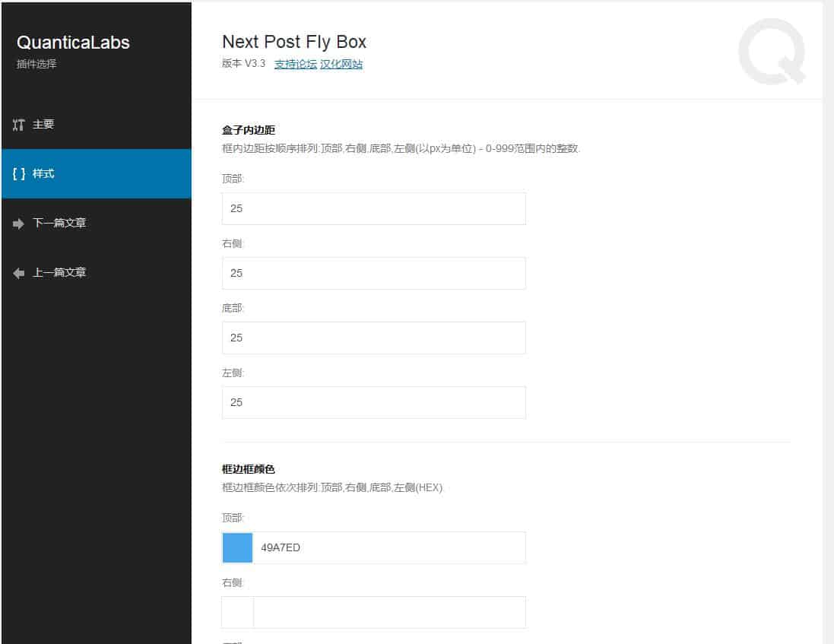The width and height of the screenshot is (834, 644).
Task: Click the 版本 V3.3 version text
Action: point(243,63)
